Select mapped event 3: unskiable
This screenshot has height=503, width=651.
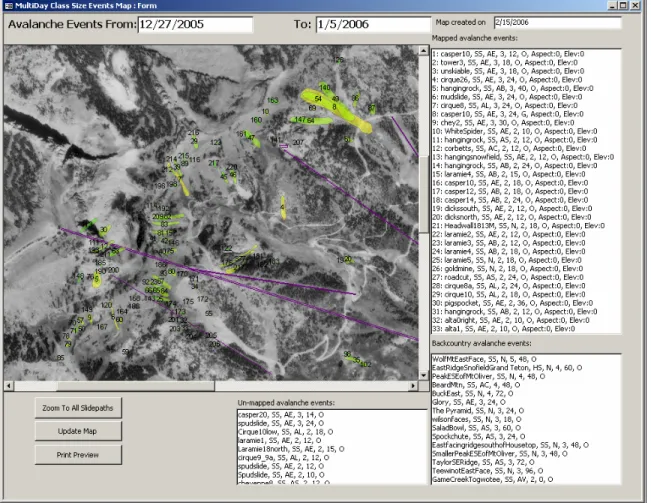click(508, 71)
